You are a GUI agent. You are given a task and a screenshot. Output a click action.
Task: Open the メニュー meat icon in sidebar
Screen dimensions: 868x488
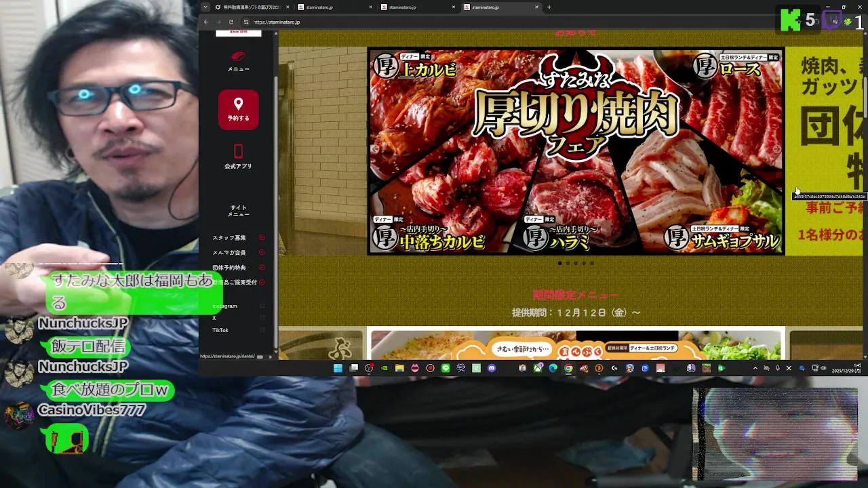point(238,56)
